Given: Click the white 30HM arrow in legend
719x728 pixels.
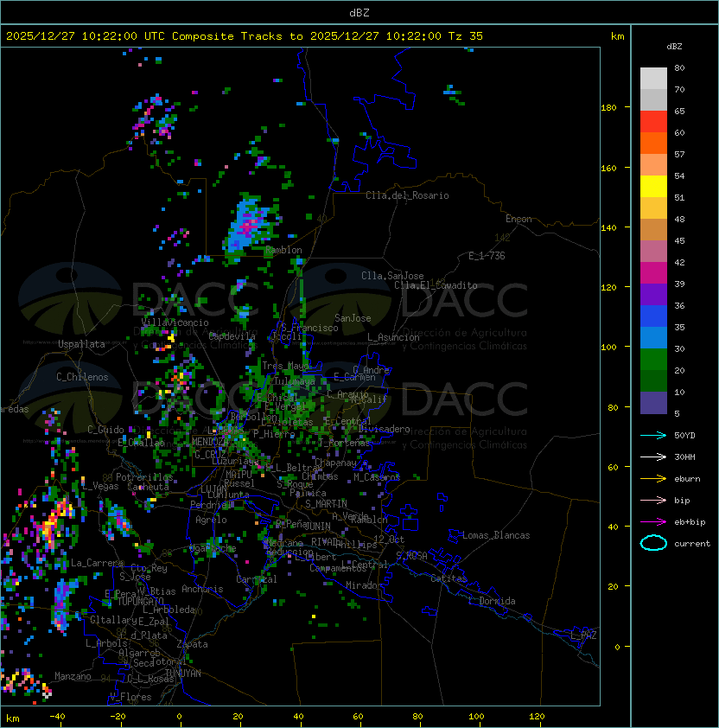Looking at the screenshot, I should pos(653,457).
